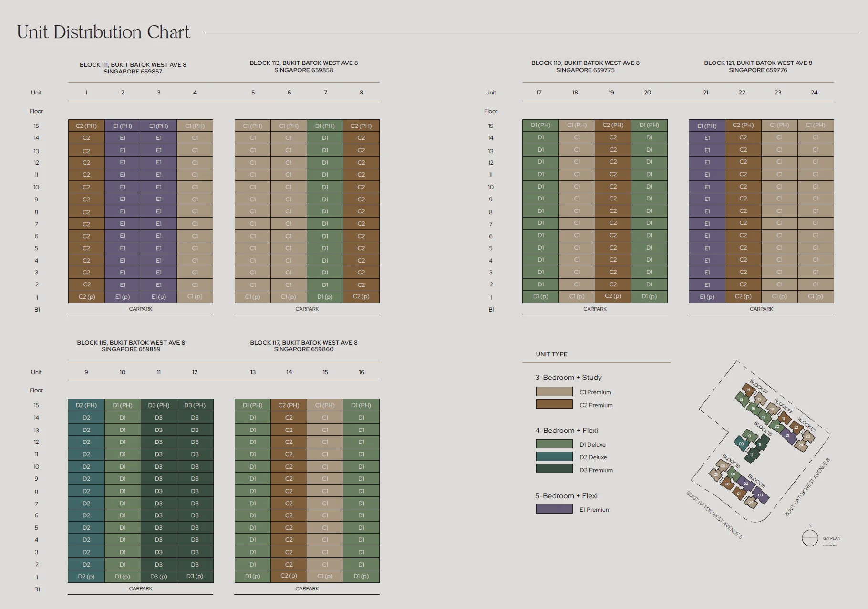The height and width of the screenshot is (609, 868).
Task: Click the D1 Deluxe legend swatch
Action: click(x=554, y=444)
